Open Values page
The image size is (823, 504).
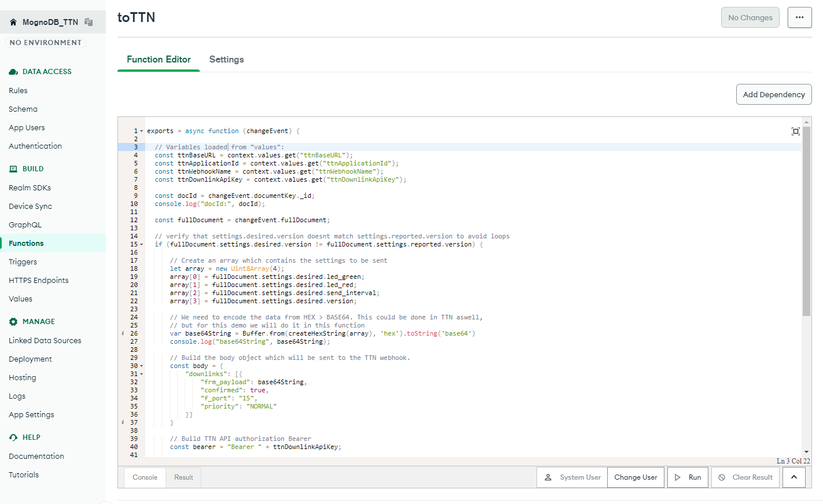coord(20,299)
